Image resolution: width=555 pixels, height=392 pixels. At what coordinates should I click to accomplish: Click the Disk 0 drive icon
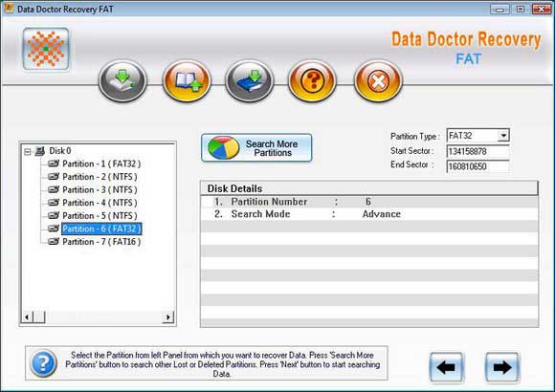(39, 151)
